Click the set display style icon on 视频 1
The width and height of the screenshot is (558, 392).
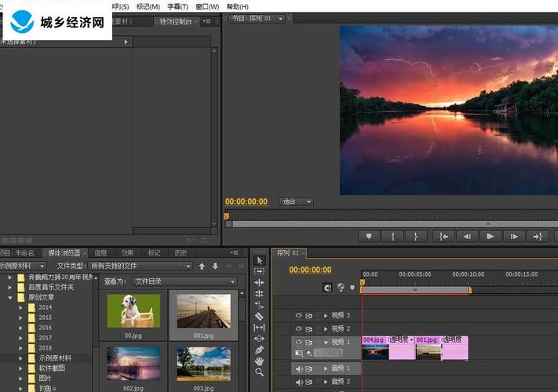299,353
